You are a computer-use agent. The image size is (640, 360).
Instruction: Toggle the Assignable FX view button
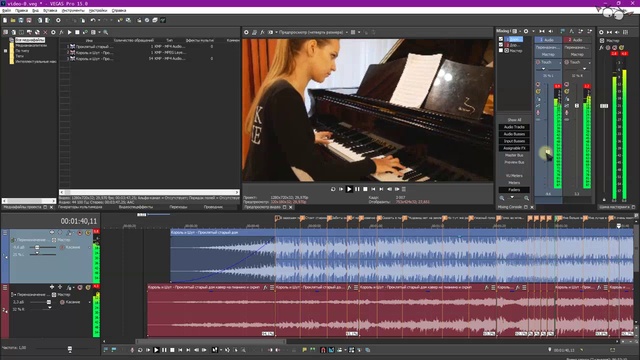pyautogui.click(x=514, y=148)
